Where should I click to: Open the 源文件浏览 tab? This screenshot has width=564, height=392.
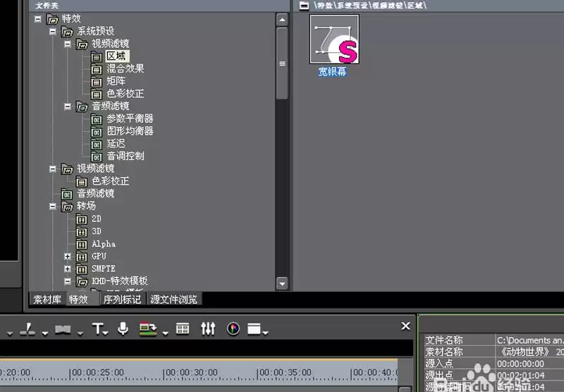[x=173, y=299]
